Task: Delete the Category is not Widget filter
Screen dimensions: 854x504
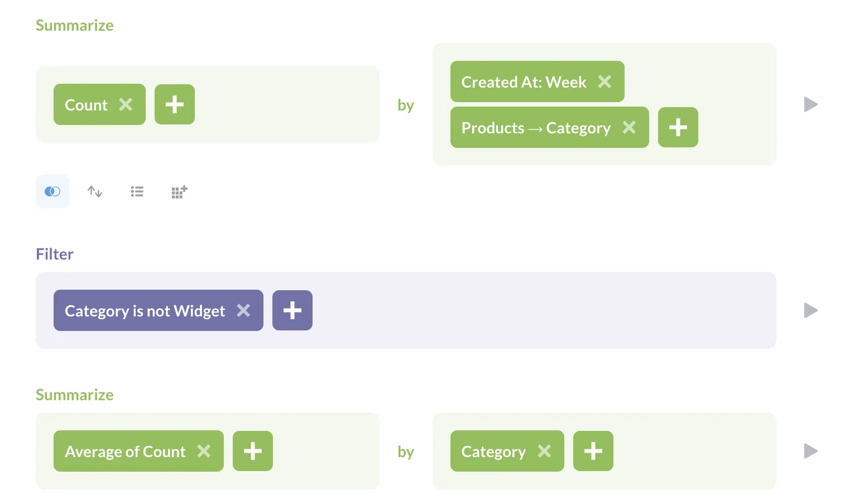Action: tap(243, 310)
